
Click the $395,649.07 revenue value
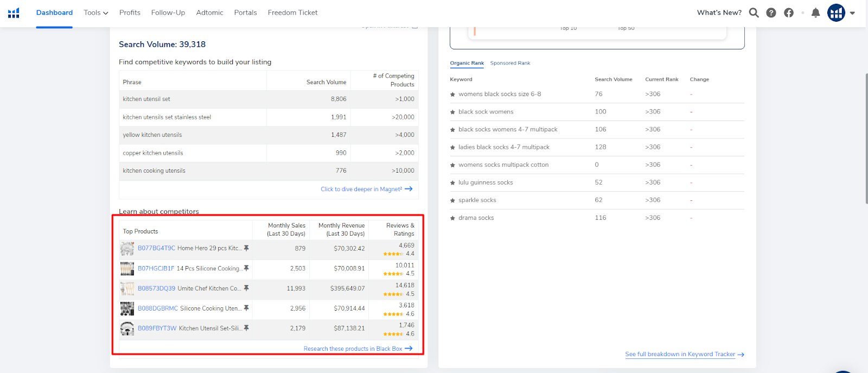click(347, 288)
